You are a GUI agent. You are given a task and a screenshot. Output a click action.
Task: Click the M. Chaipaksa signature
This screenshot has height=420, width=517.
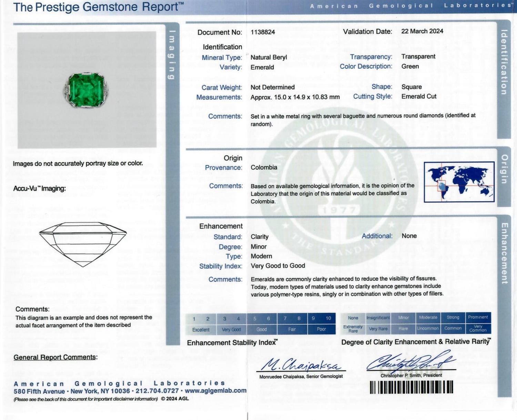point(301,364)
